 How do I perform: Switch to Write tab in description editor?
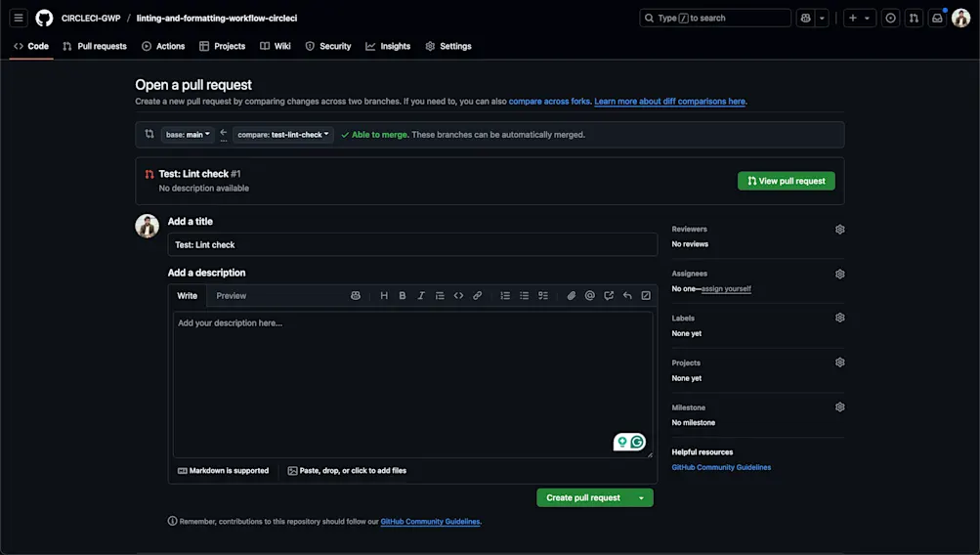(x=187, y=296)
